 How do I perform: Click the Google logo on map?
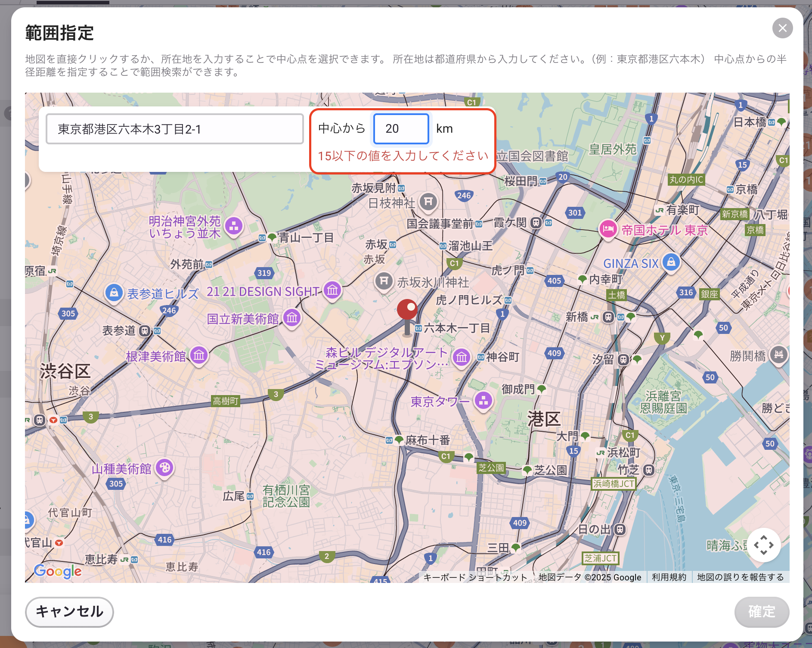click(58, 571)
